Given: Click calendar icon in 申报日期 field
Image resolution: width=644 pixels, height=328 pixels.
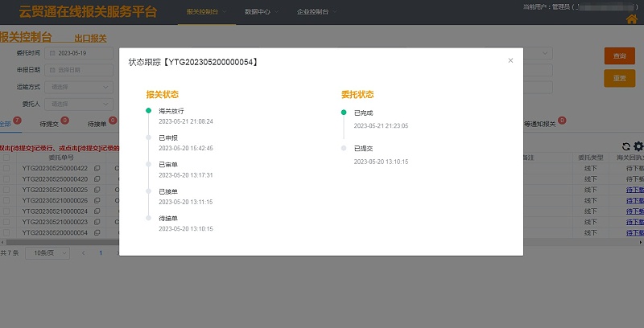Looking at the screenshot, I should click(52, 70).
